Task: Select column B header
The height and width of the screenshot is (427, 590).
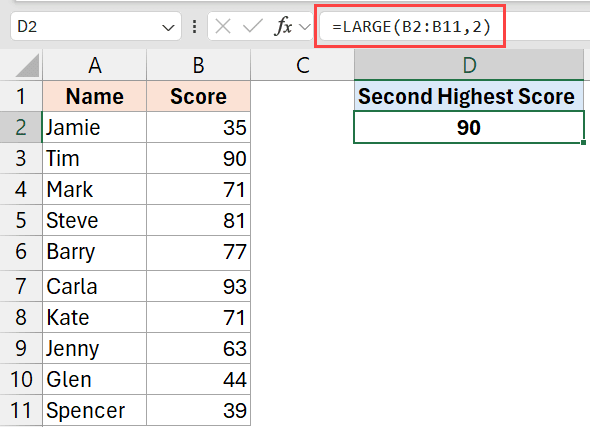Action: (198, 65)
